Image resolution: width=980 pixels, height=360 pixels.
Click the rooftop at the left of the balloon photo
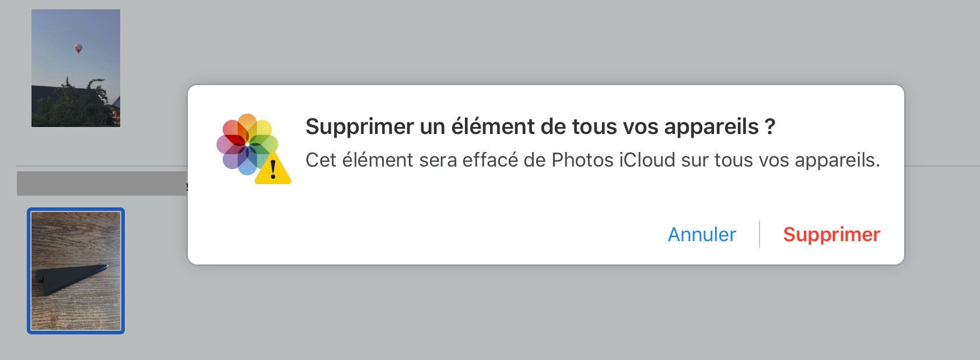(x=41, y=92)
